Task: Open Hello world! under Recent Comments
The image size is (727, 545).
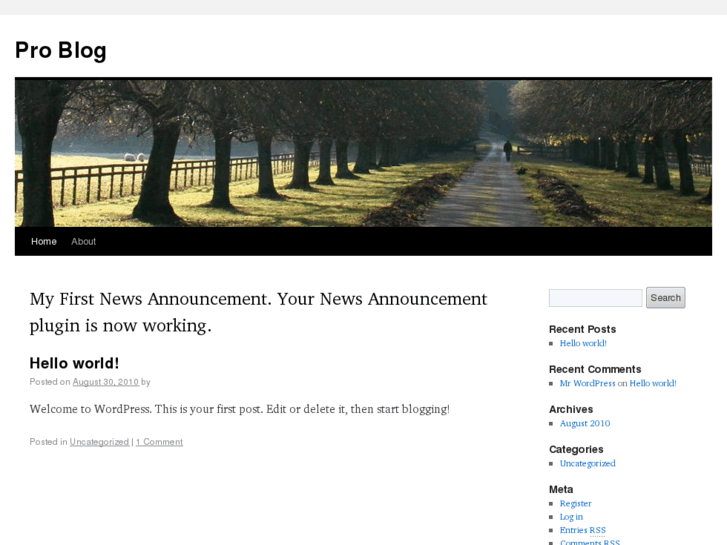Action: coord(653,383)
